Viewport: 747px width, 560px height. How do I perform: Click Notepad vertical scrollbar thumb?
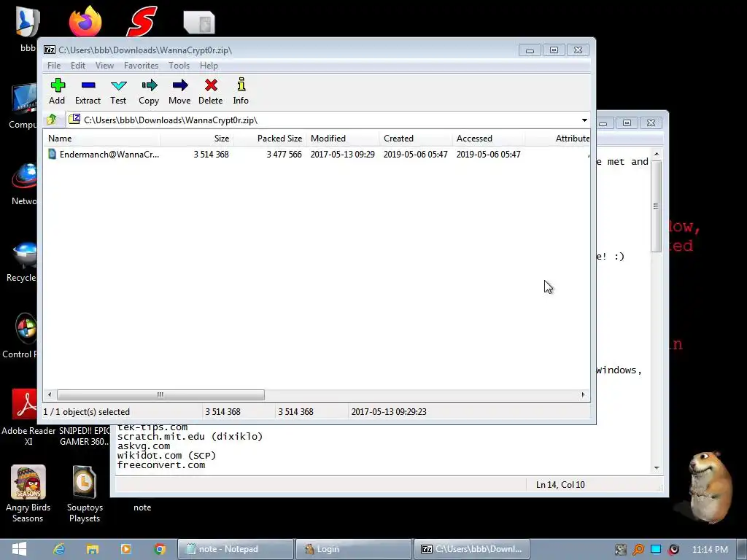tap(656, 206)
